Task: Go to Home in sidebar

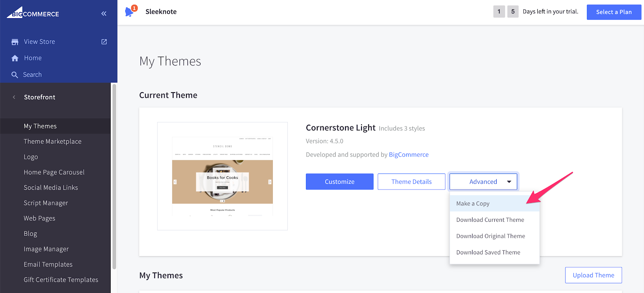Action: tap(33, 58)
